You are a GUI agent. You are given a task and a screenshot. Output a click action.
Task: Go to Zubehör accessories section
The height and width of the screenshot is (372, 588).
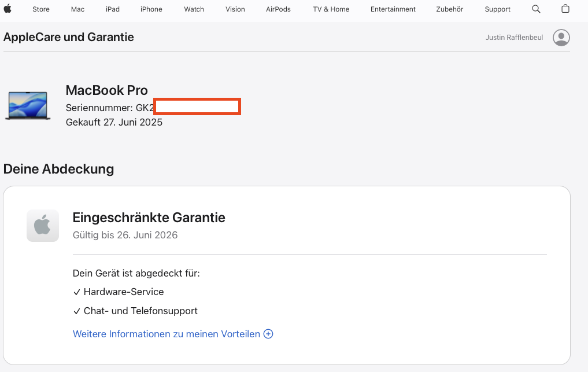point(450,9)
